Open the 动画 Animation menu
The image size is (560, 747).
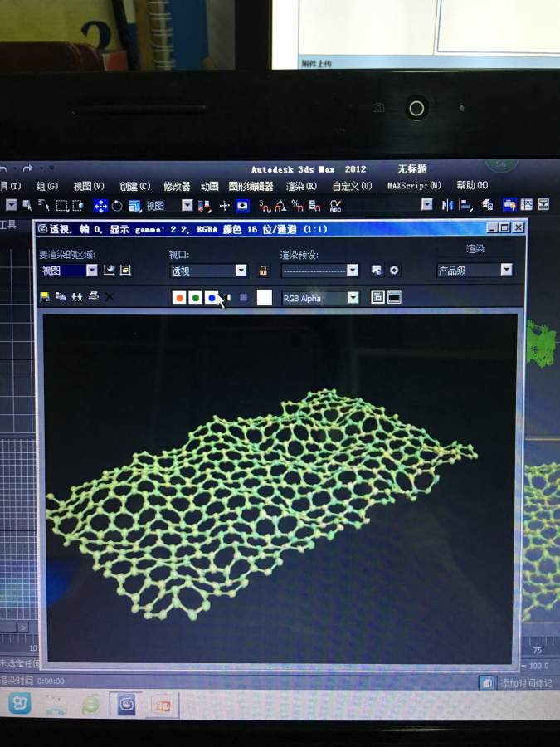click(210, 186)
